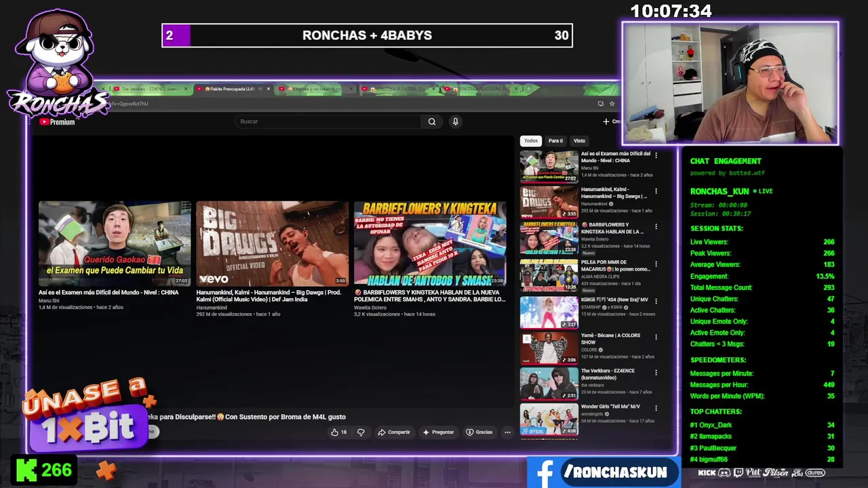This screenshot has width=868, height=488.
Task: Select the Visto filter chip
Action: 579,141
